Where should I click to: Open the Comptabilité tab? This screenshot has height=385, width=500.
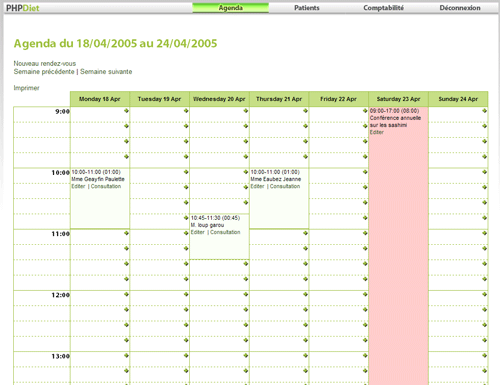[383, 8]
